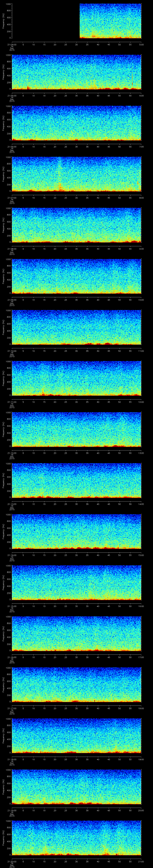The image size is (153, 868).
Task: Click the 21:09:00 start time label
Action: click(12, 300)
